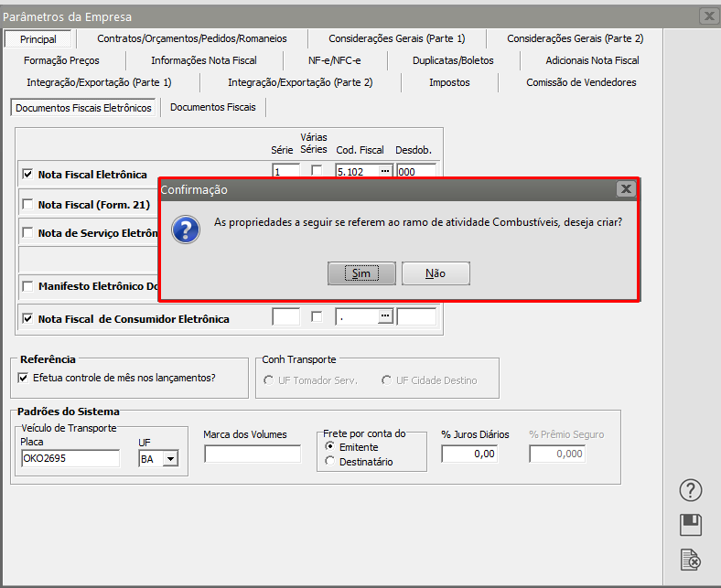Close the Confirmação dialog
Image resolution: width=721 pixels, height=588 pixels.
(626, 189)
